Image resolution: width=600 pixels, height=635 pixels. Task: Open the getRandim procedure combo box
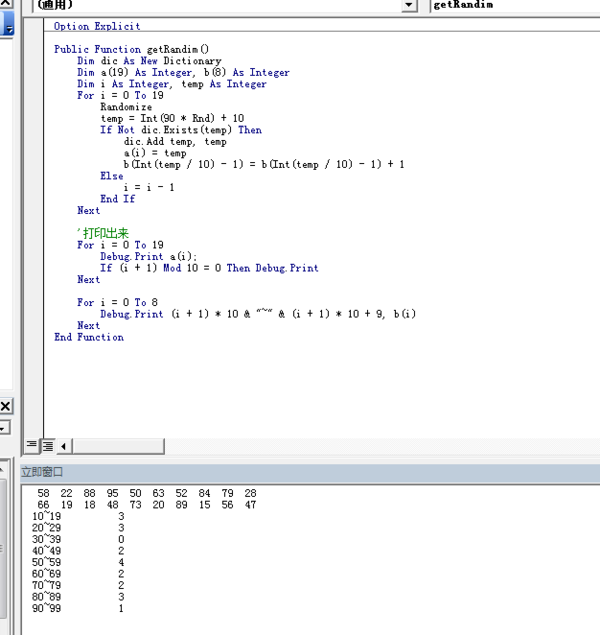[x=514, y=6]
